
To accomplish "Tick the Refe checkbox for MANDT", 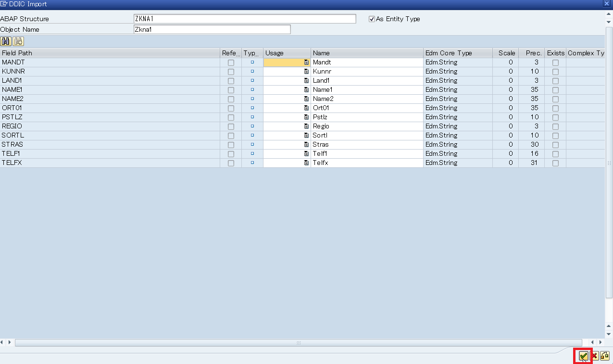I will (x=231, y=63).
